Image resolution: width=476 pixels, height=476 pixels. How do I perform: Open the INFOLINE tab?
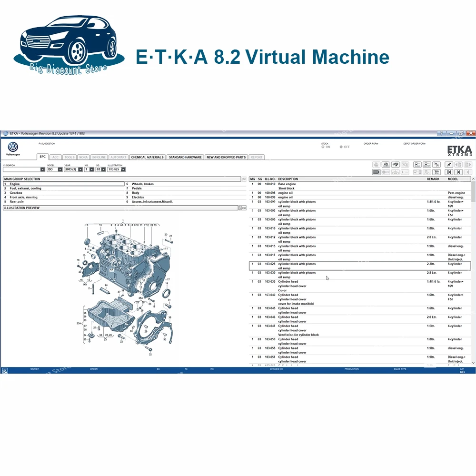[x=99, y=157]
